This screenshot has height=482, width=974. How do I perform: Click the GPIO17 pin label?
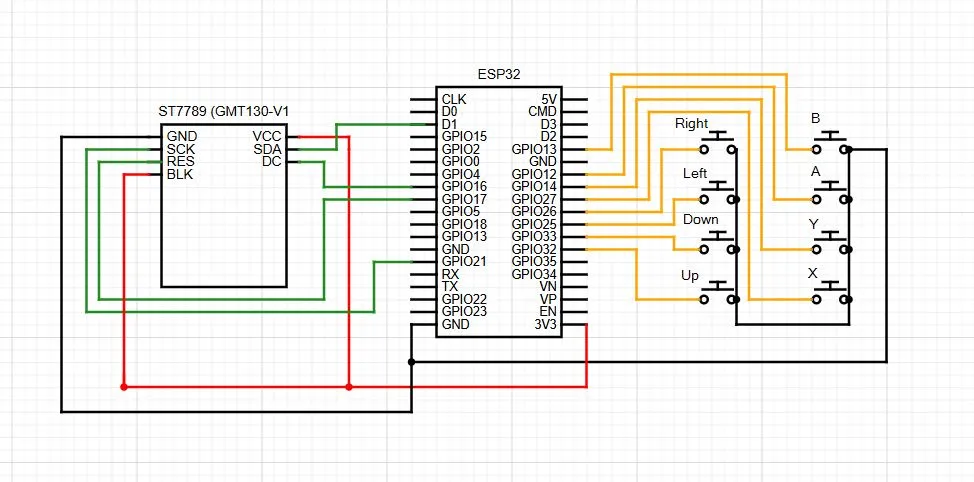(464, 199)
